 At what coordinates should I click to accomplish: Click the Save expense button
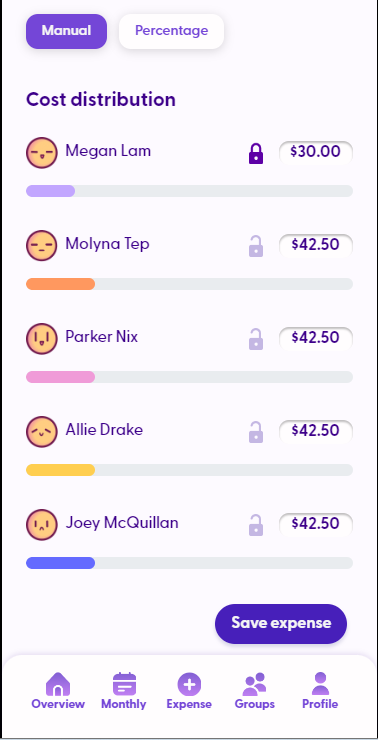281,623
